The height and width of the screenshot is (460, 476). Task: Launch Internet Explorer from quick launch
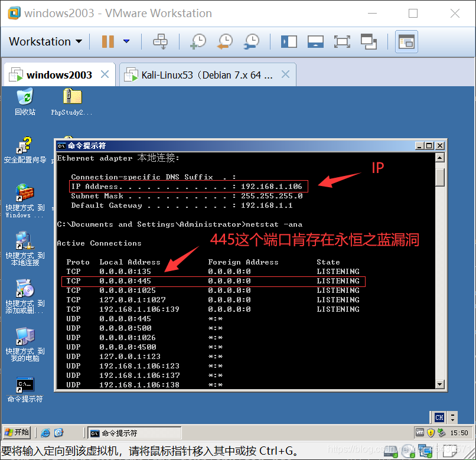coord(45,433)
